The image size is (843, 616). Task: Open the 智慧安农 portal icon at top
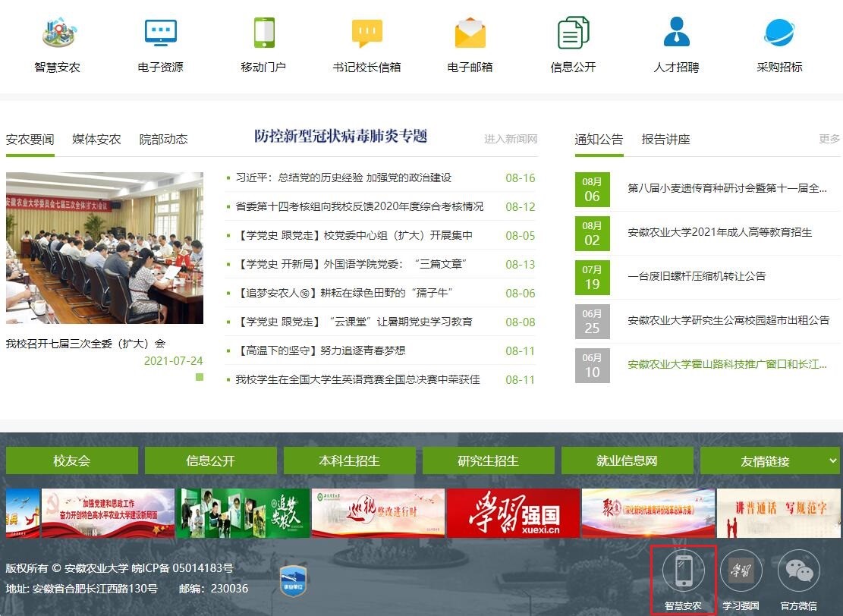(x=58, y=33)
